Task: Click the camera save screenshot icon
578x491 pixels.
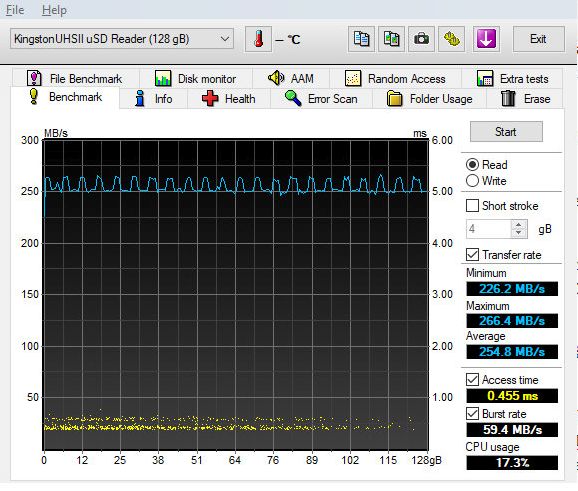Action: (x=421, y=39)
